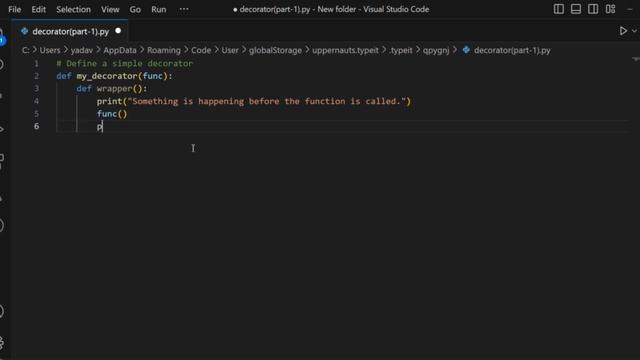
Task: Click line number 5 in the gutter
Action: [36, 113]
